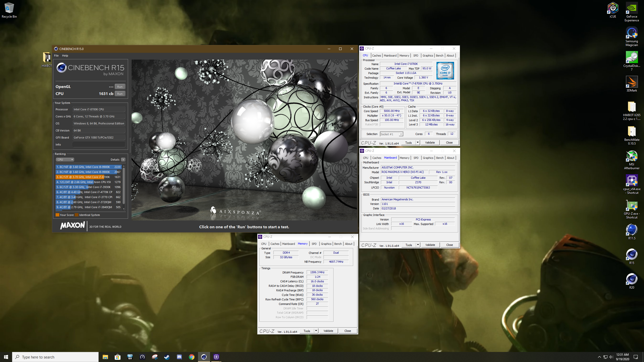Open Microsoft Store from taskbar
Viewport: 644px width, 362px height.
coord(117,357)
